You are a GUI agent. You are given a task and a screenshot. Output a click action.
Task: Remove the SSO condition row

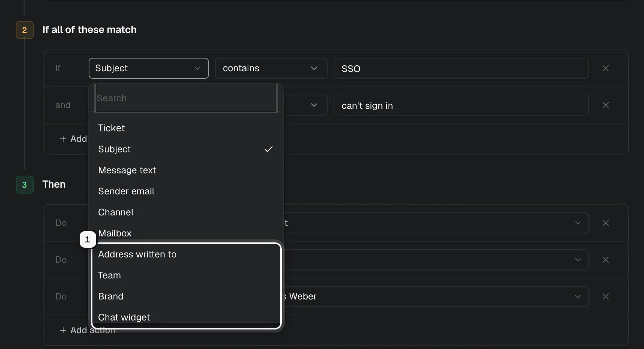tap(605, 68)
